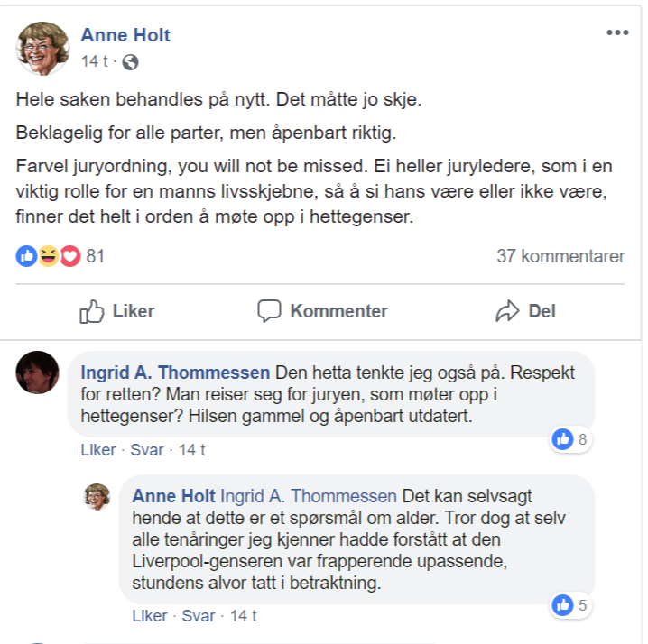The height and width of the screenshot is (644, 648).
Task: Click the red heart reaction icon
Action: pos(69,256)
